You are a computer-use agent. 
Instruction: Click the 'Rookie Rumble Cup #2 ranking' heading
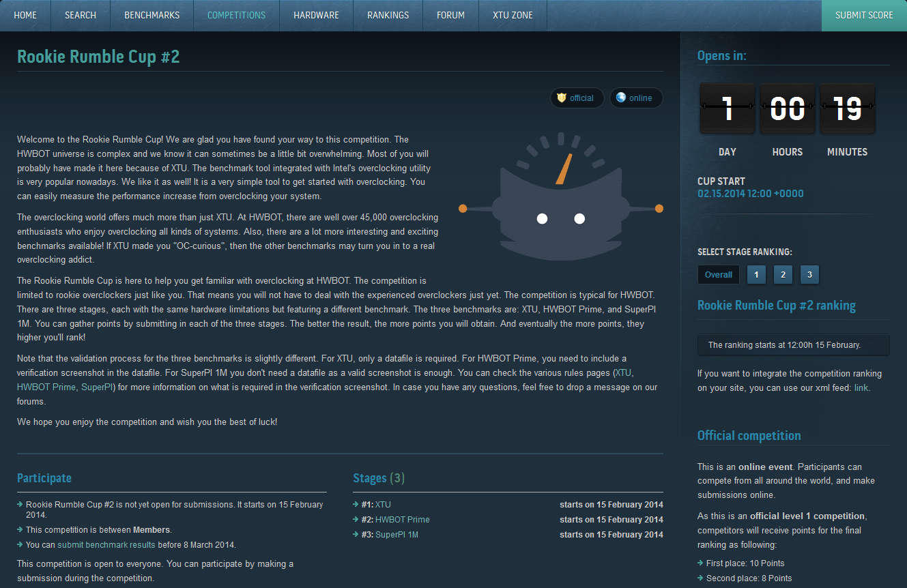pos(777,306)
